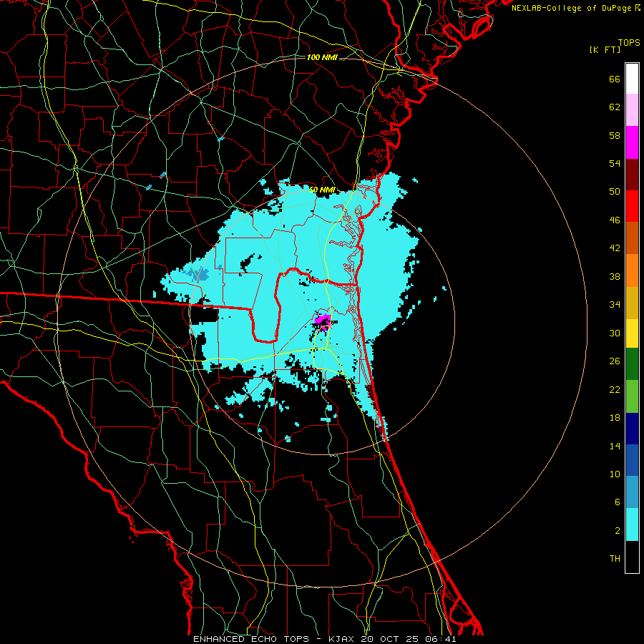Click the yellow 34 kft legend swatch
644x644 pixels.
[632, 333]
